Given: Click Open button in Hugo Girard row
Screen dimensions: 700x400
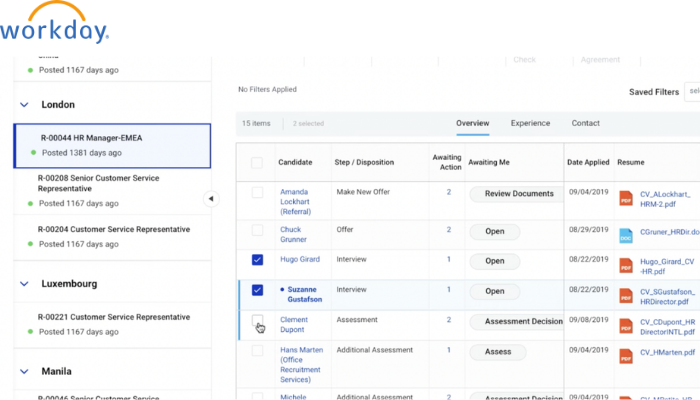Looking at the screenshot, I should (x=495, y=261).
